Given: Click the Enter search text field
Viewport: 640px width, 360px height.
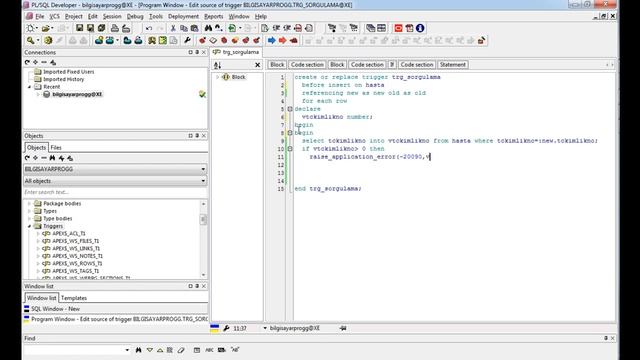Looking at the screenshot, I should pos(115,192).
